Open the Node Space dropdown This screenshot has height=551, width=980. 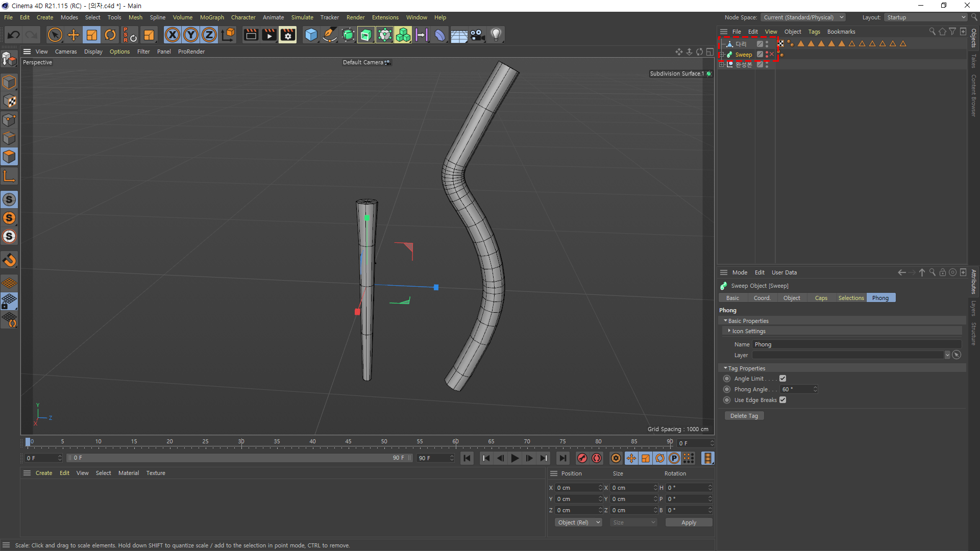[x=803, y=17]
